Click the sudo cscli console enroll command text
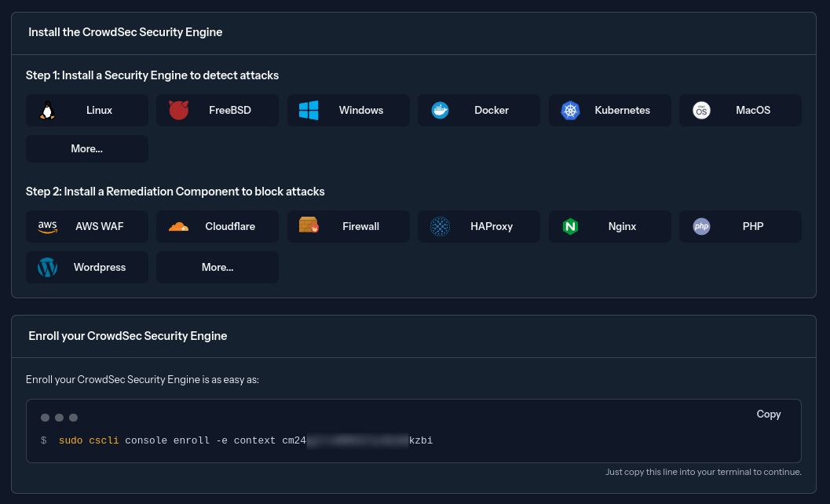 click(246, 440)
